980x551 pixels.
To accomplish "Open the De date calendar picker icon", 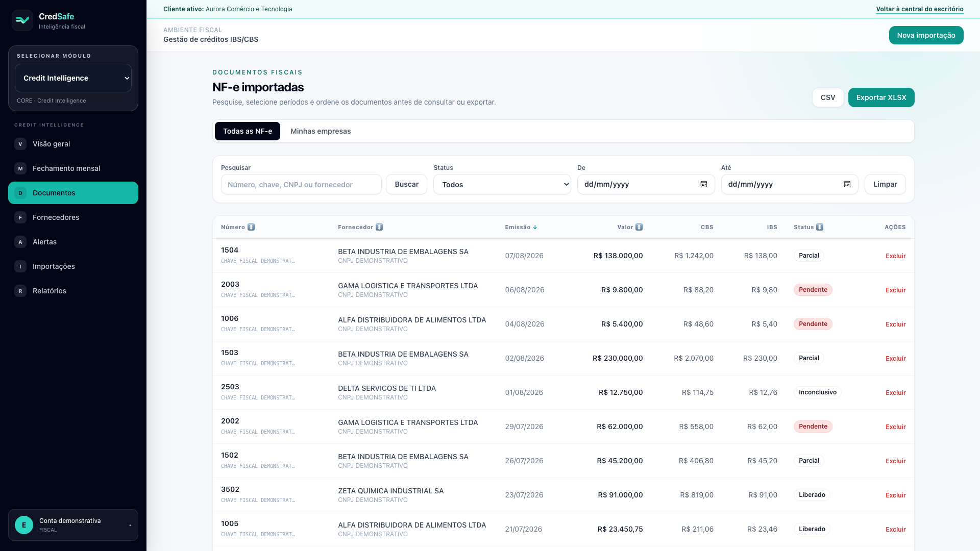I will pos(704,184).
